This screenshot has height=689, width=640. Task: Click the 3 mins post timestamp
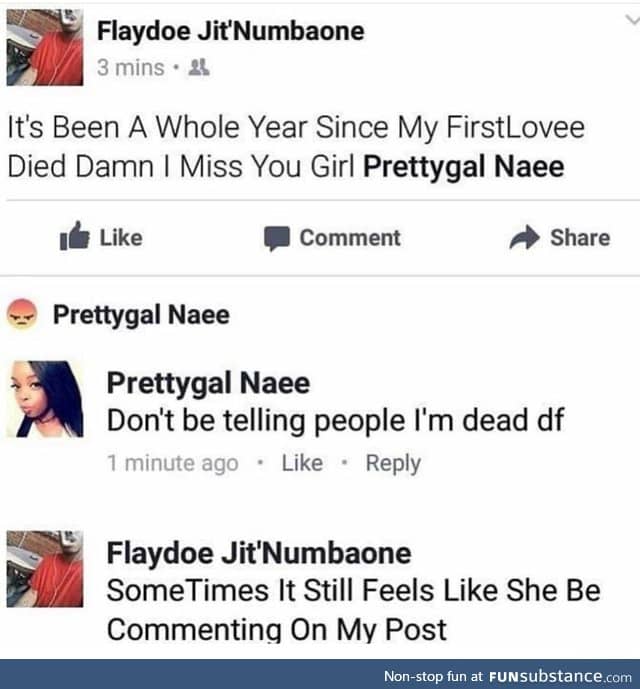coord(131,68)
